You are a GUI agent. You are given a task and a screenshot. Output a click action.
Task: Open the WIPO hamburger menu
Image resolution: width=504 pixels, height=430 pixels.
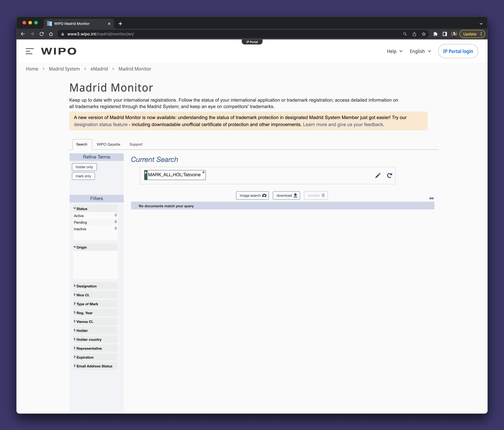29,51
